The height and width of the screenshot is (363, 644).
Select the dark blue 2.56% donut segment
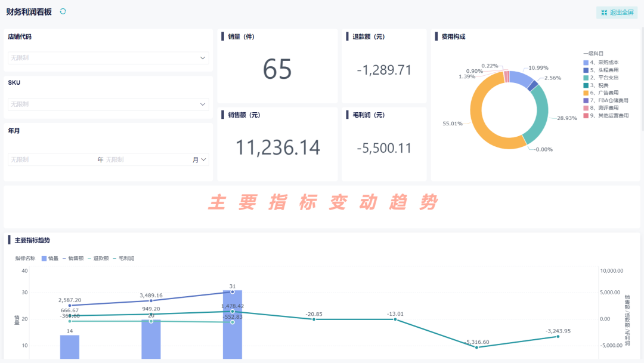(x=532, y=85)
